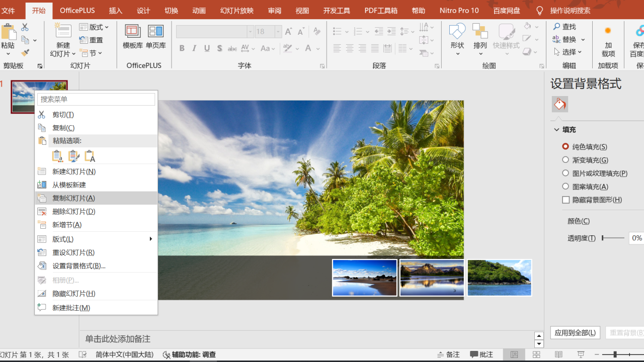Viewport: 644px width, 362px height.
Task: Switch to the 设计 ribbon tab
Action: pos(143,11)
